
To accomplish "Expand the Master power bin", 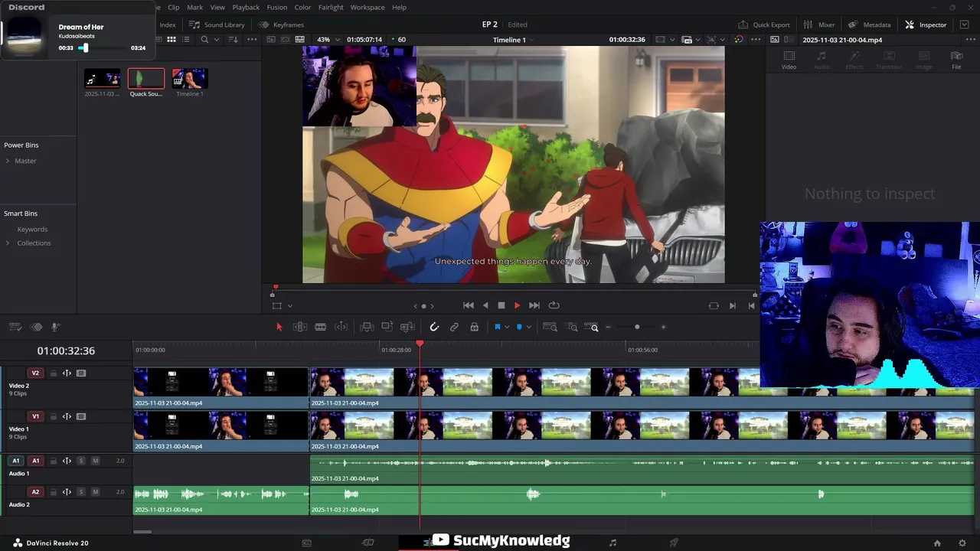I will click(x=8, y=161).
